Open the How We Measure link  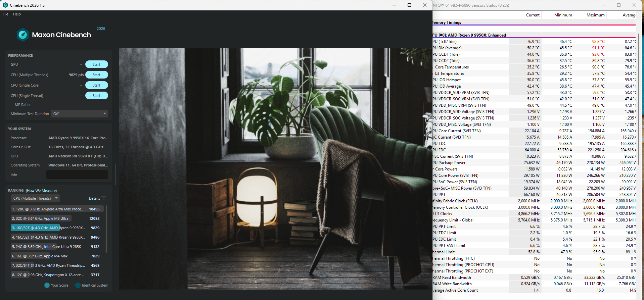click(41, 191)
